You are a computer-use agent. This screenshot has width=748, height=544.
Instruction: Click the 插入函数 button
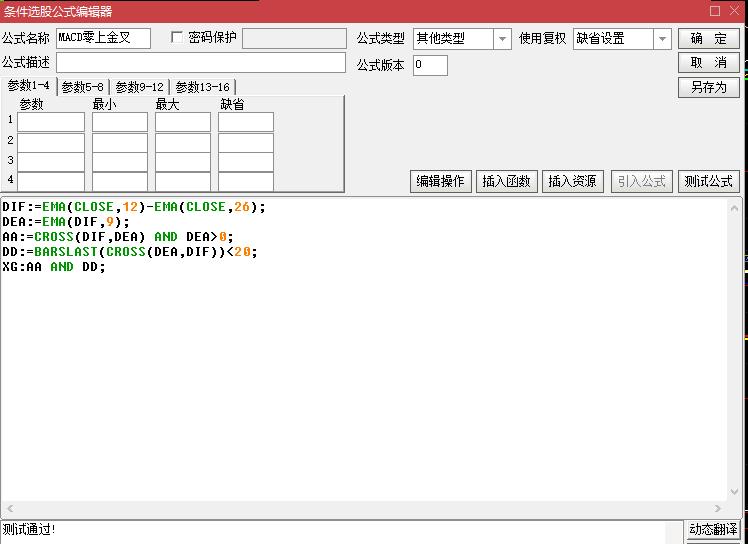(505, 181)
